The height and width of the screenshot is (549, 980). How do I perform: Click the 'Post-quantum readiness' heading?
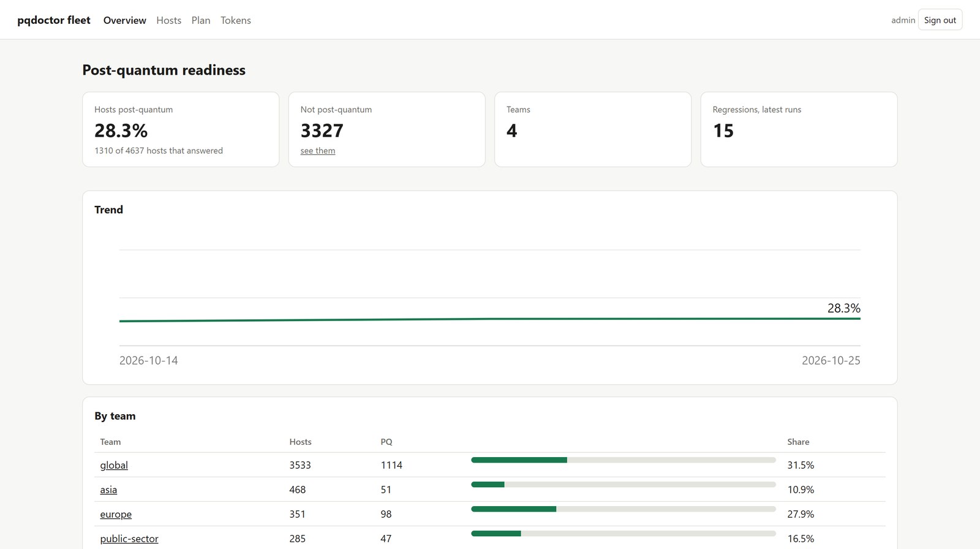coord(164,70)
